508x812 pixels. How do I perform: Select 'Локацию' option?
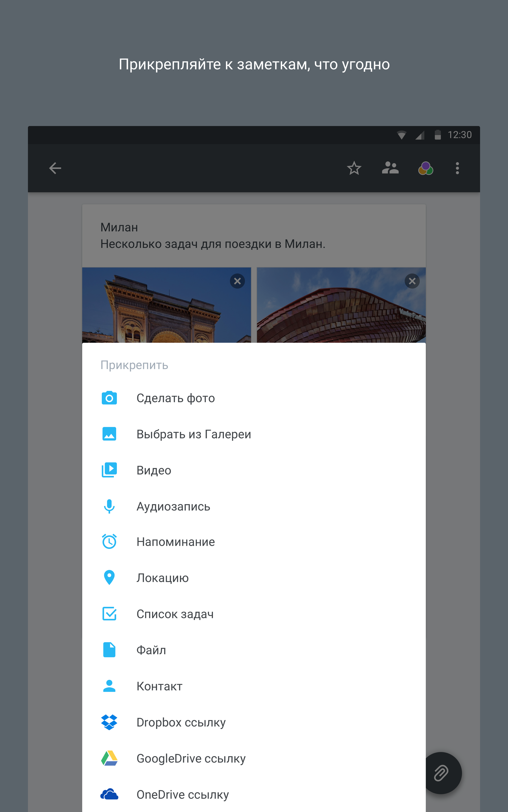[254, 578]
